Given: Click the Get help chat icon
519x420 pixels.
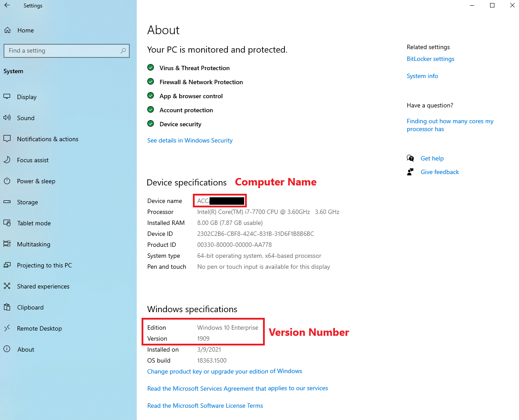Looking at the screenshot, I should click(x=410, y=158).
